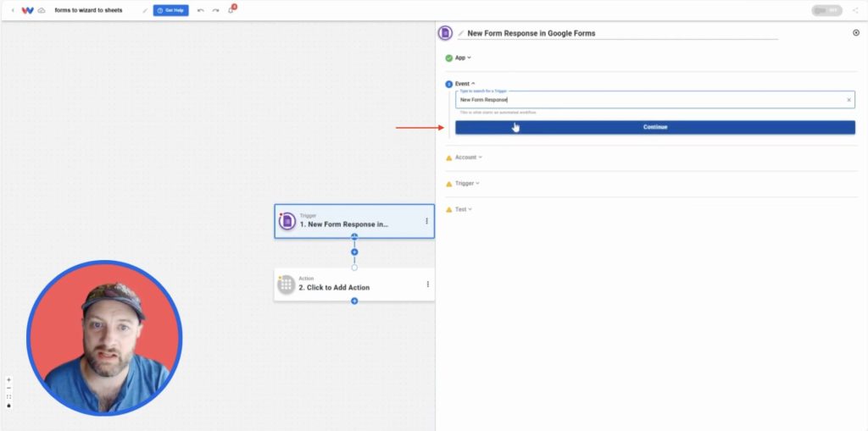Viewport: 868px width, 431px height.
Task: Expand the Account section
Action: coord(468,157)
